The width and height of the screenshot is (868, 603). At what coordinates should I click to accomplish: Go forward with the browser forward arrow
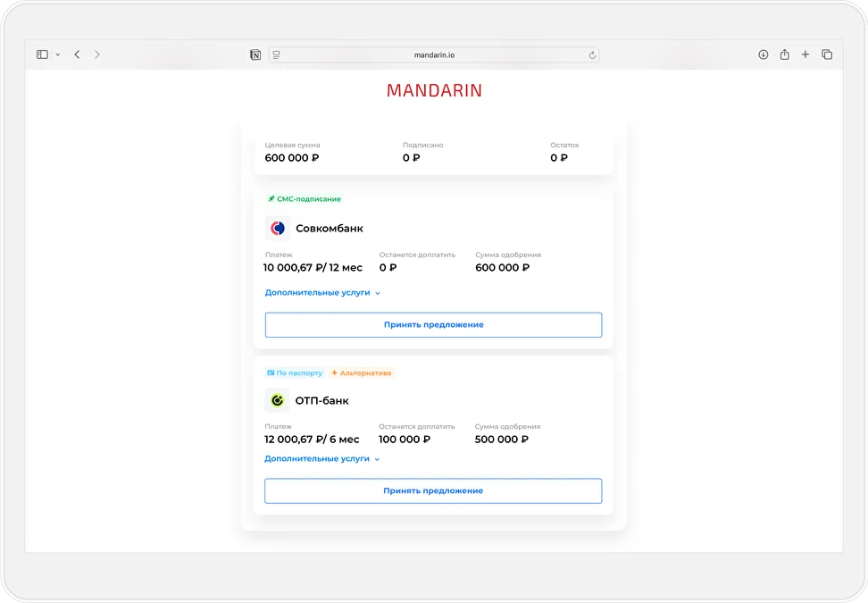pos(96,54)
